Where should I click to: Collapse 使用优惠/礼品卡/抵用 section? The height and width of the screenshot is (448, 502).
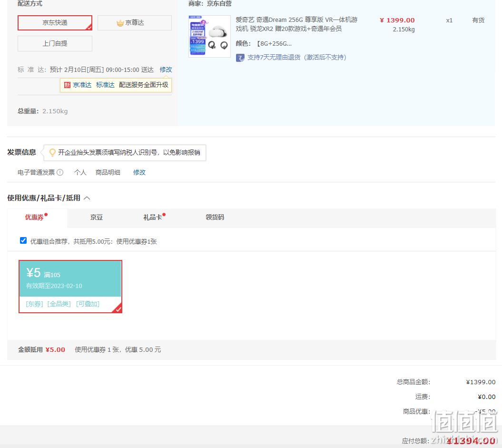coord(87,198)
